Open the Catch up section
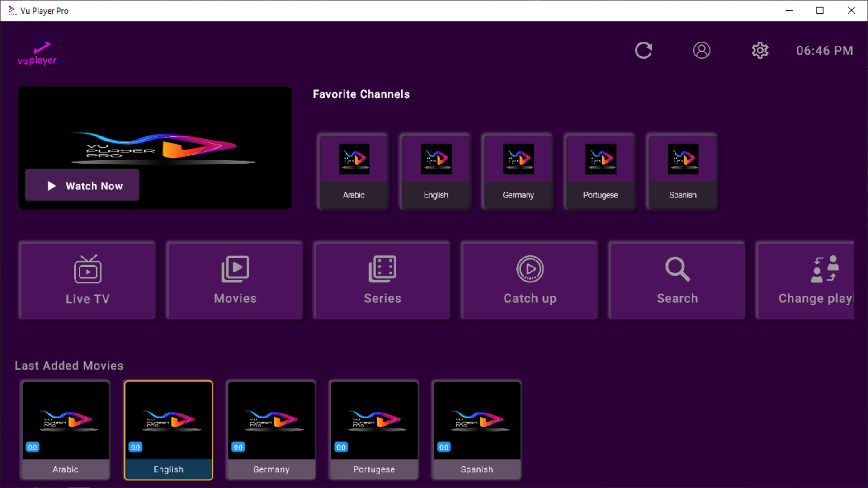The image size is (868, 488). coord(530,281)
